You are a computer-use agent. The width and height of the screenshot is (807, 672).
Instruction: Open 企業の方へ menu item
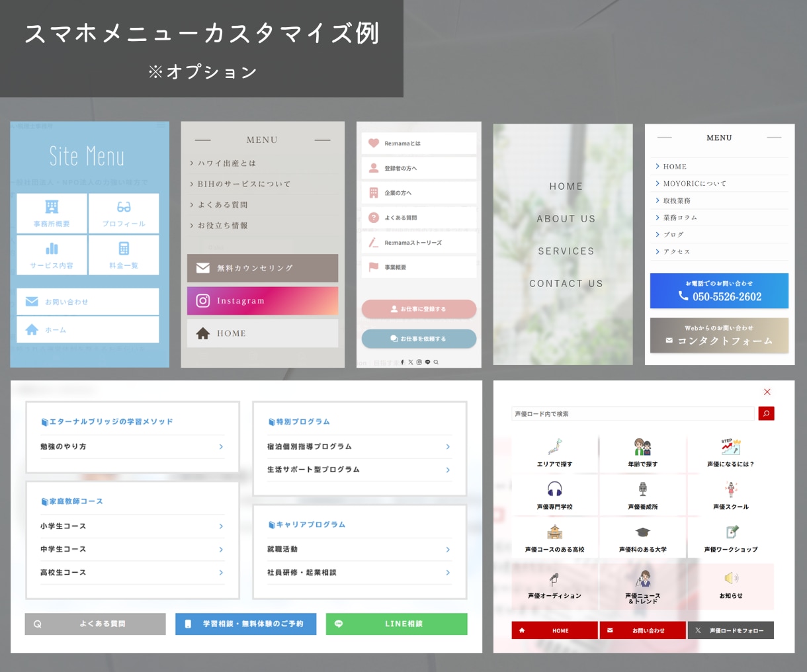click(419, 193)
